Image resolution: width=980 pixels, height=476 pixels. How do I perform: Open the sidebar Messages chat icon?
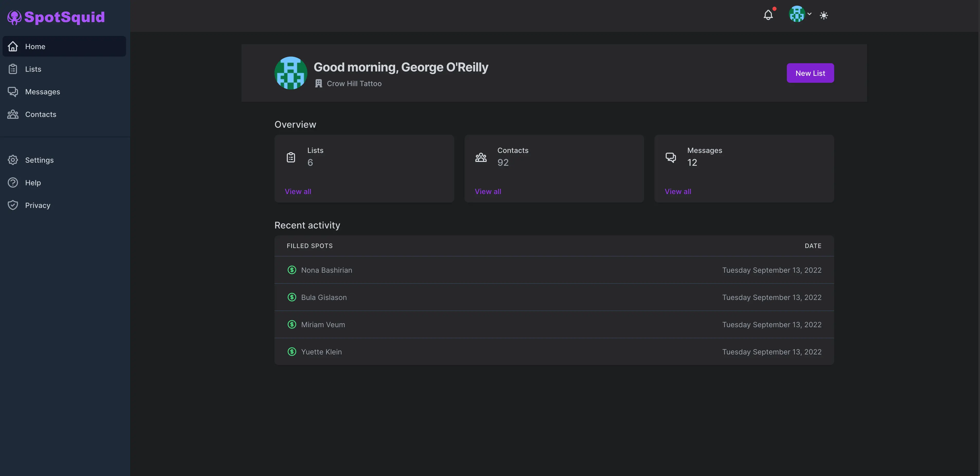(x=13, y=91)
